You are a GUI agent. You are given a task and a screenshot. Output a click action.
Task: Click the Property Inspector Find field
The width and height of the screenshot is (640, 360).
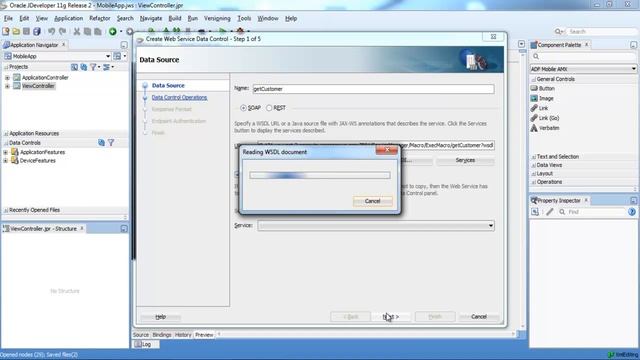[x=592, y=212]
